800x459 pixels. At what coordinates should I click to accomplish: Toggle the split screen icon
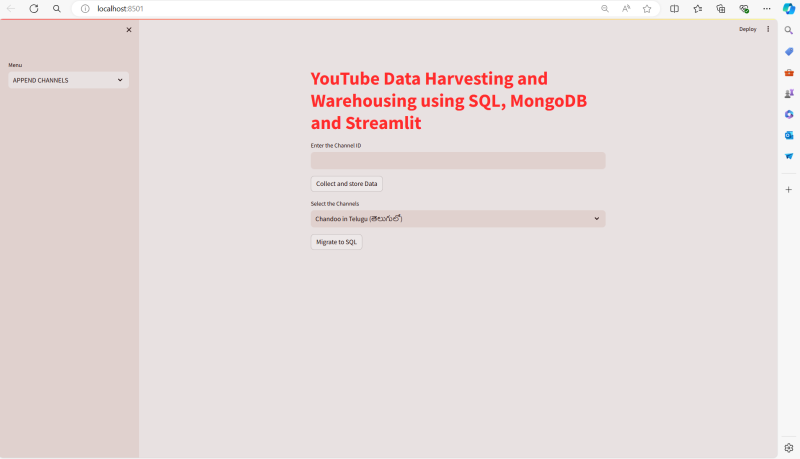[x=674, y=9]
